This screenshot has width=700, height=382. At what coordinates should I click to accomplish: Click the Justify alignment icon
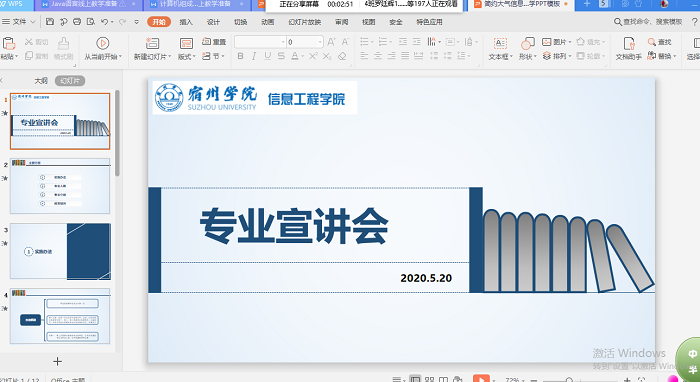click(405, 56)
